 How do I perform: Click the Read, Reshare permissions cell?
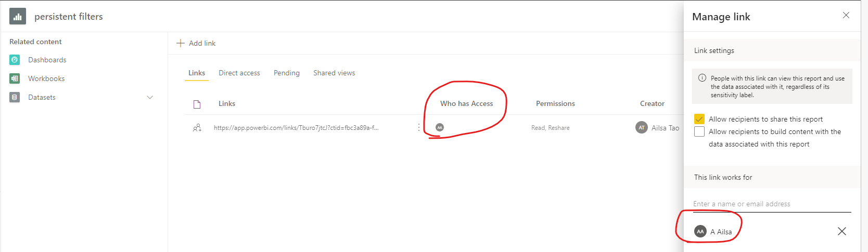[x=551, y=128]
